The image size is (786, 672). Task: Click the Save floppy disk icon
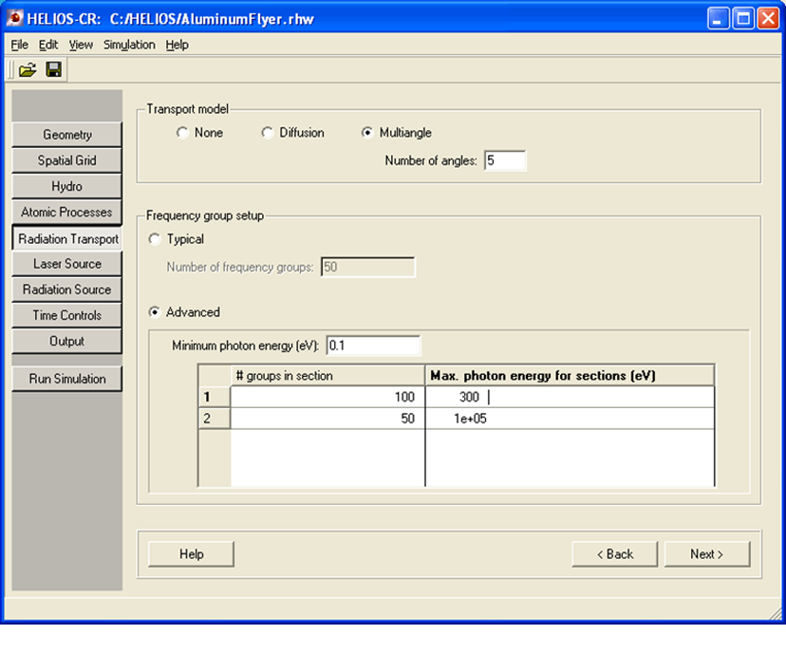click(54, 69)
